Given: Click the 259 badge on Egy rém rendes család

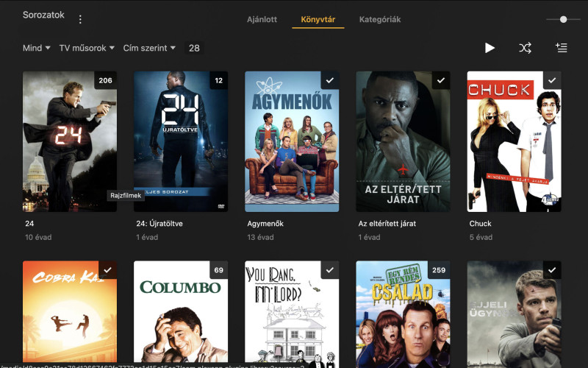Looking at the screenshot, I should [439, 270].
